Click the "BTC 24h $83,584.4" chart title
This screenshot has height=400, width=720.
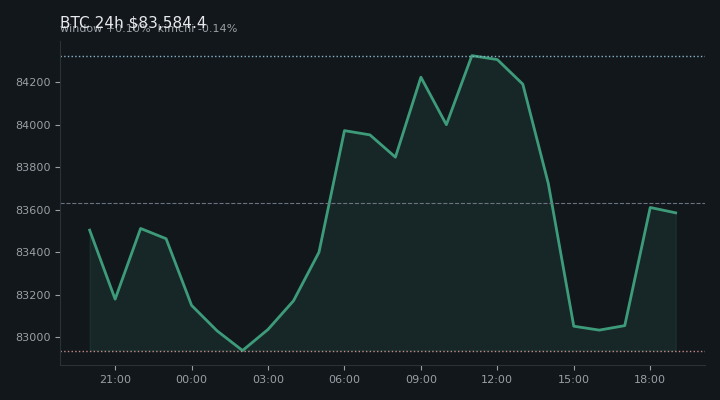[x=133, y=22]
